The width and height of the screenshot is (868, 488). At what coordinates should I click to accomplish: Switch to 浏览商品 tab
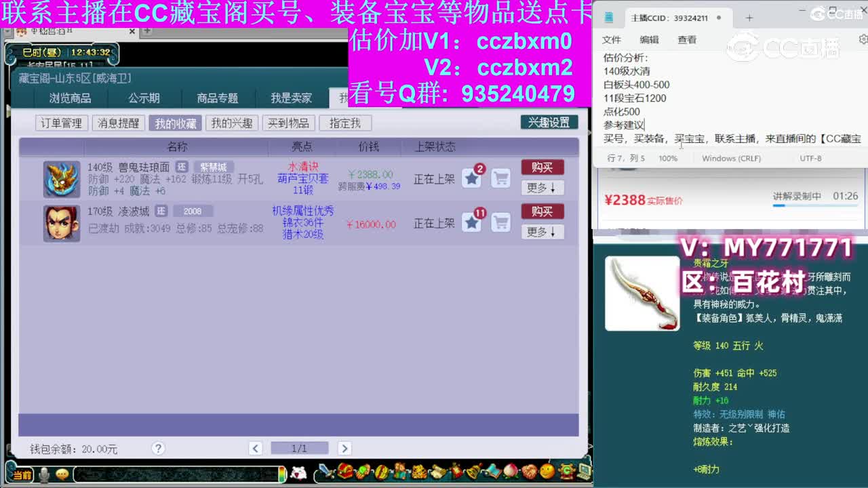70,98
